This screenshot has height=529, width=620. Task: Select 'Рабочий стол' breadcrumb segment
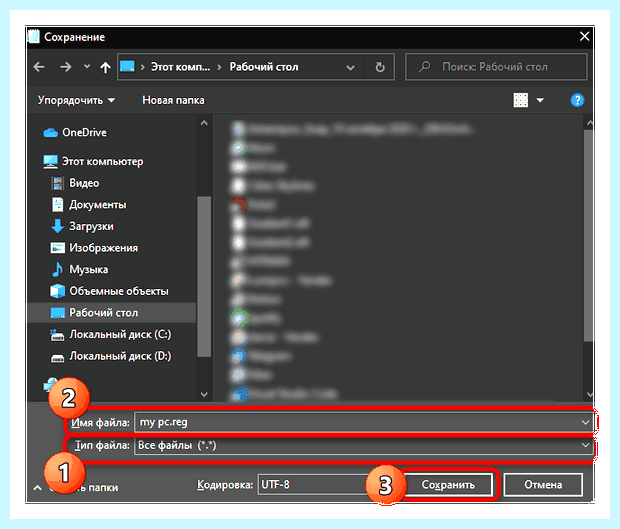click(264, 67)
